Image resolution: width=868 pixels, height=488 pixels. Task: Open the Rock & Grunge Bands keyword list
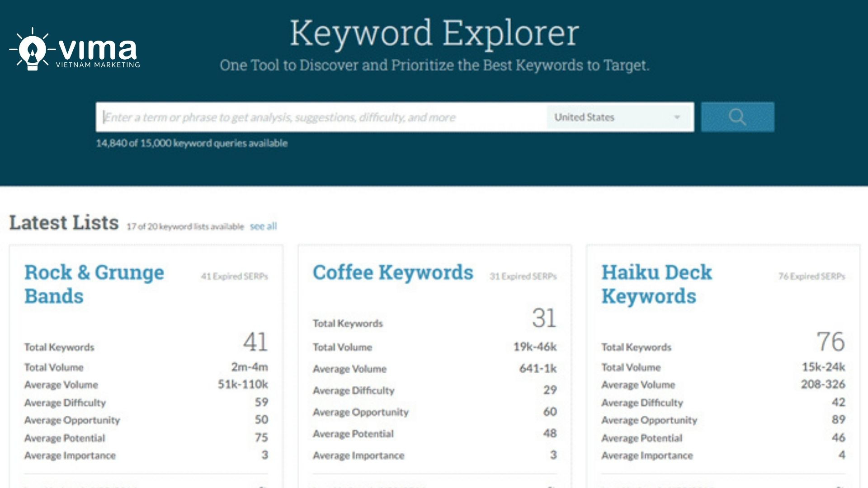tap(94, 284)
